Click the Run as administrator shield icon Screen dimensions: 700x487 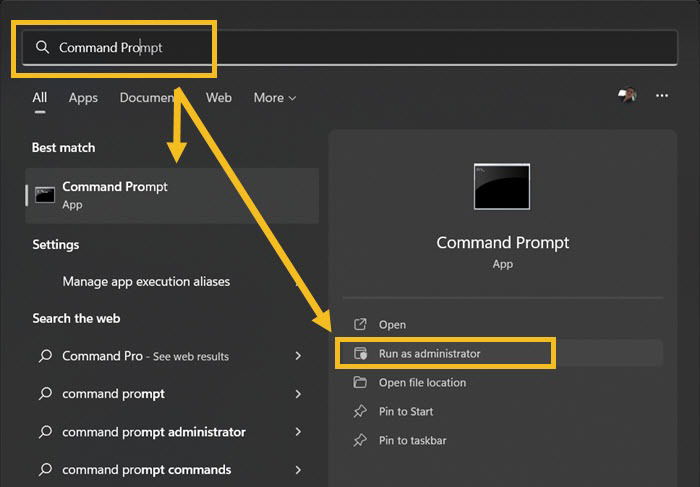tap(360, 353)
